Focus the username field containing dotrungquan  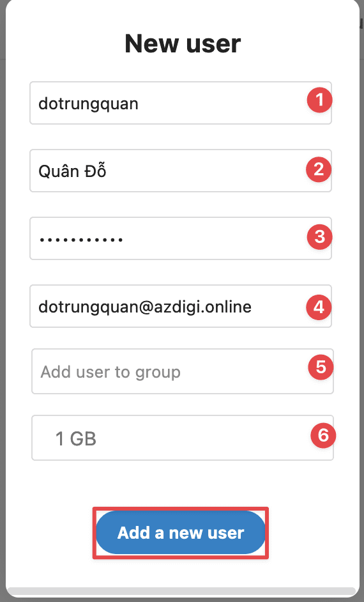(x=181, y=103)
